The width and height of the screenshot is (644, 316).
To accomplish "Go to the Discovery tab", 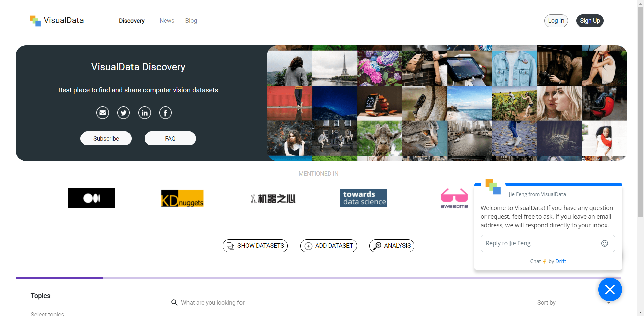I will coord(132,21).
